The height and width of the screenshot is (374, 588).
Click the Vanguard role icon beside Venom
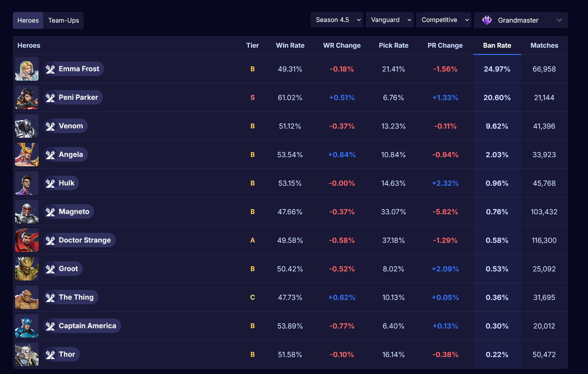pos(50,126)
